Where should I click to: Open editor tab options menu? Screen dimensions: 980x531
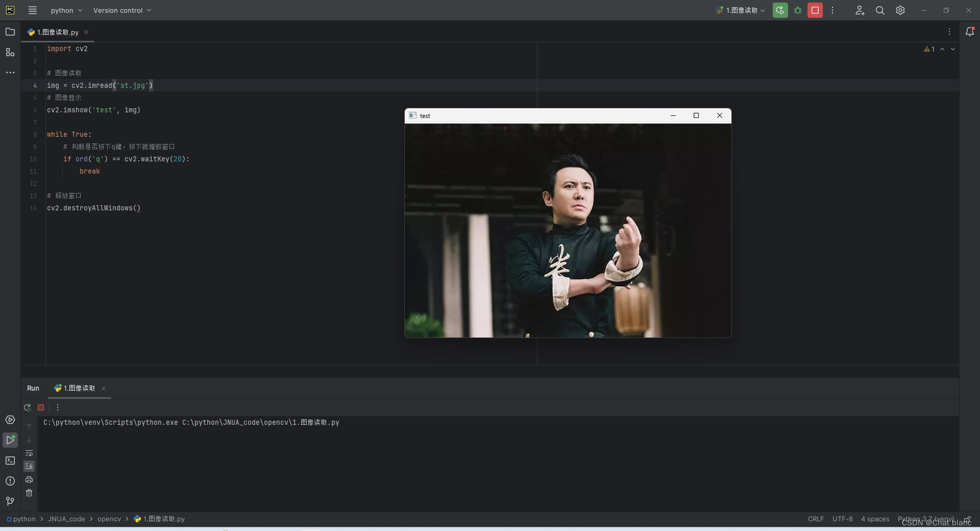click(949, 32)
